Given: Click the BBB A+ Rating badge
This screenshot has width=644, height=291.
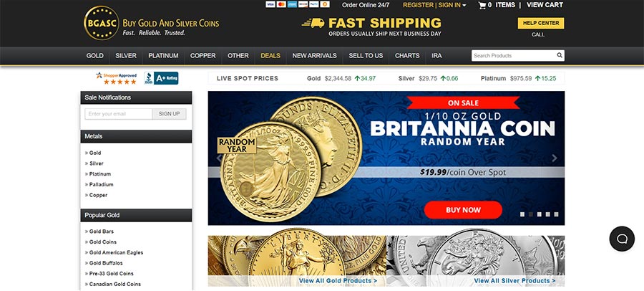Looking at the screenshot, I should (x=161, y=78).
